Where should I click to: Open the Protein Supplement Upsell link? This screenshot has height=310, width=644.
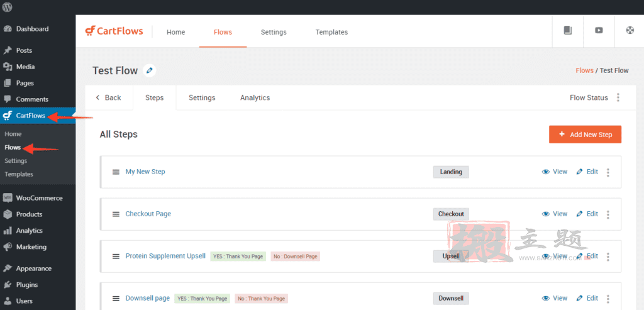165,256
